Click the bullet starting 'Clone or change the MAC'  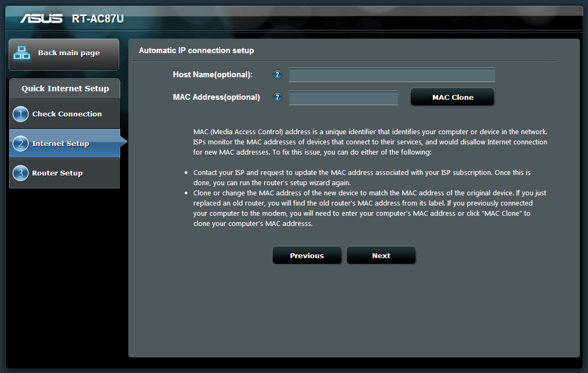point(370,208)
